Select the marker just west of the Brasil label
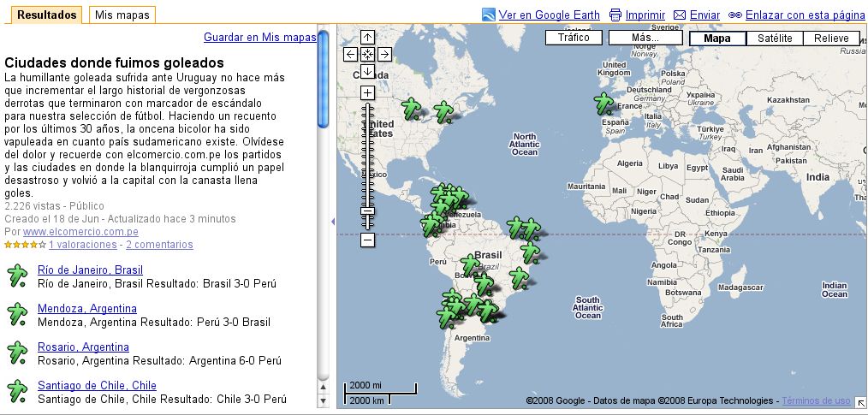868x415 pixels. tap(470, 265)
